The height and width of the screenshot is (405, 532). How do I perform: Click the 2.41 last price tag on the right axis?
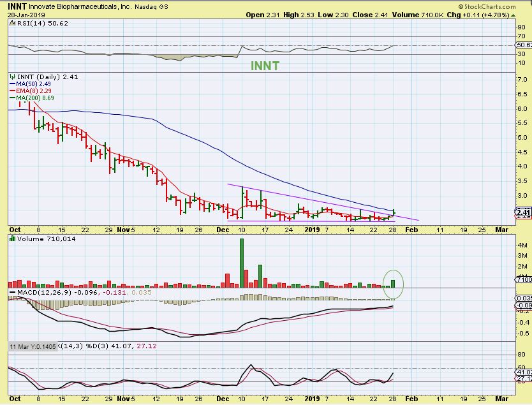pyautogui.click(x=524, y=212)
